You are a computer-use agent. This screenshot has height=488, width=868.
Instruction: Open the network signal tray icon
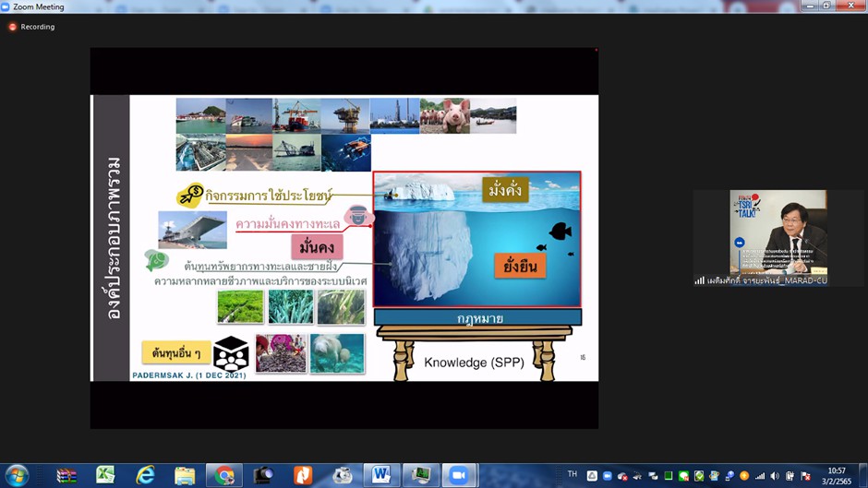click(x=759, y=476)
